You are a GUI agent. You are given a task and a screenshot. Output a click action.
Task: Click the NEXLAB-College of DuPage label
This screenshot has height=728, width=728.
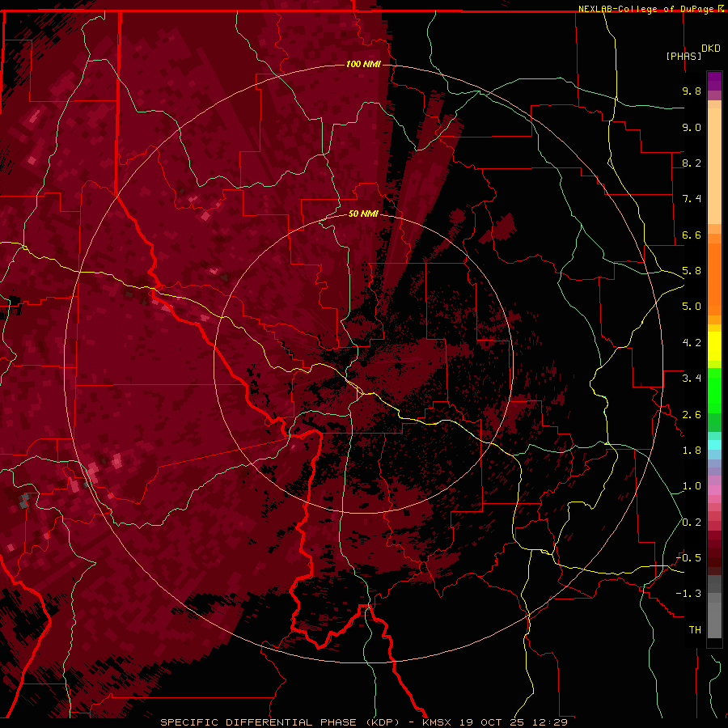647,9
